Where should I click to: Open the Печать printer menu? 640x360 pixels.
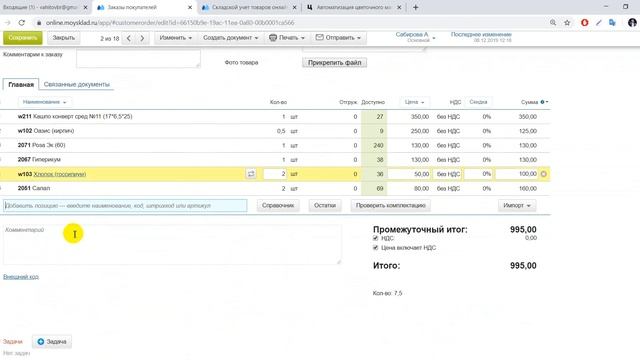287,38
